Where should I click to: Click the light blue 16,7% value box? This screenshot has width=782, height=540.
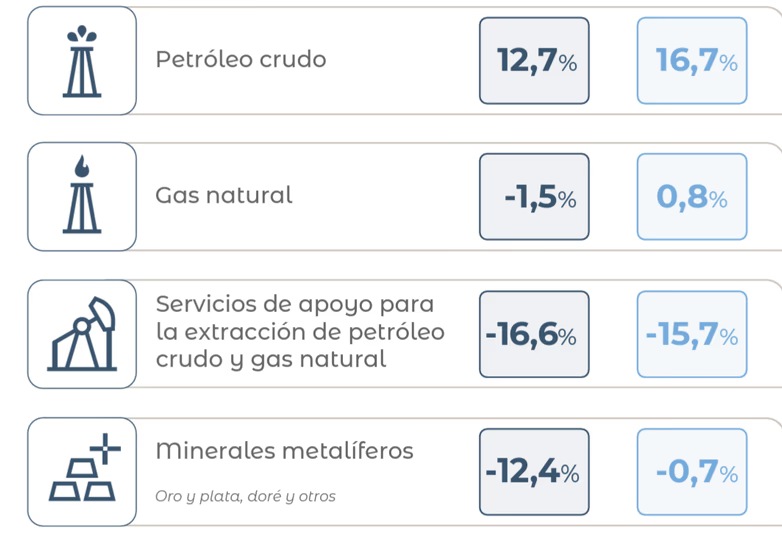[692, 61]
